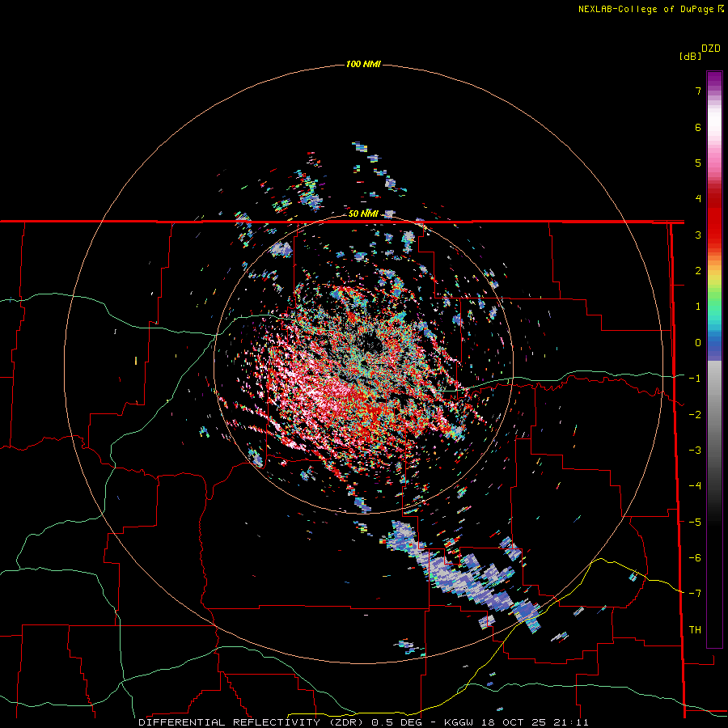Click the 2 dB value on the color scale
The height and width of the screenshot is (728, 728).
pos(698,271)
